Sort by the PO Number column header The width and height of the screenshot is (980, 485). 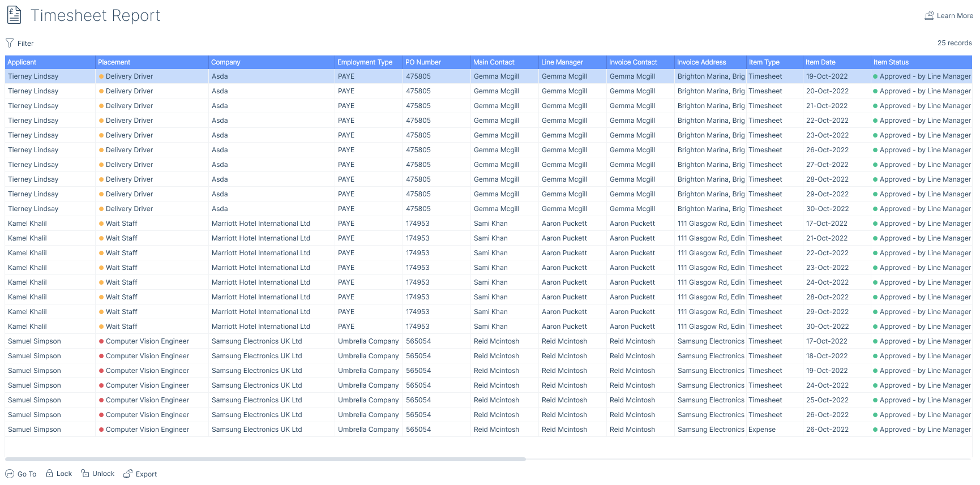pyautogui.click(x=436, y=62)
